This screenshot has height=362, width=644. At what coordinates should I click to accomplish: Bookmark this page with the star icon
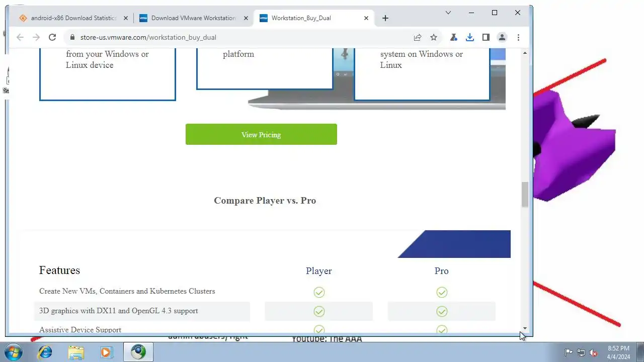[x=434, y=37]
